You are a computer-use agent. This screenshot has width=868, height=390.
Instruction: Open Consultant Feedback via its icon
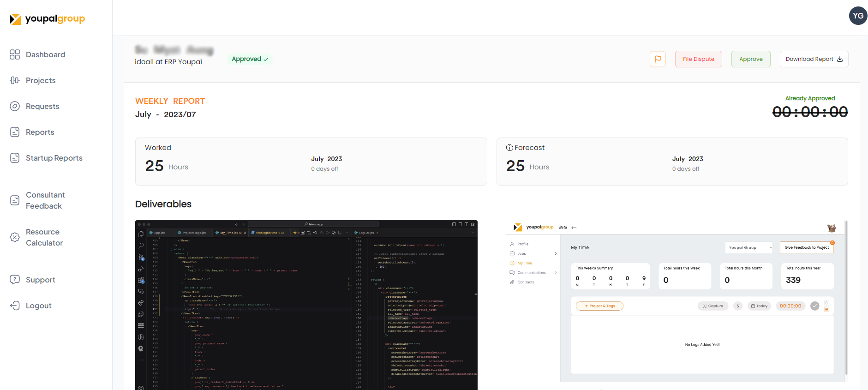15,200
